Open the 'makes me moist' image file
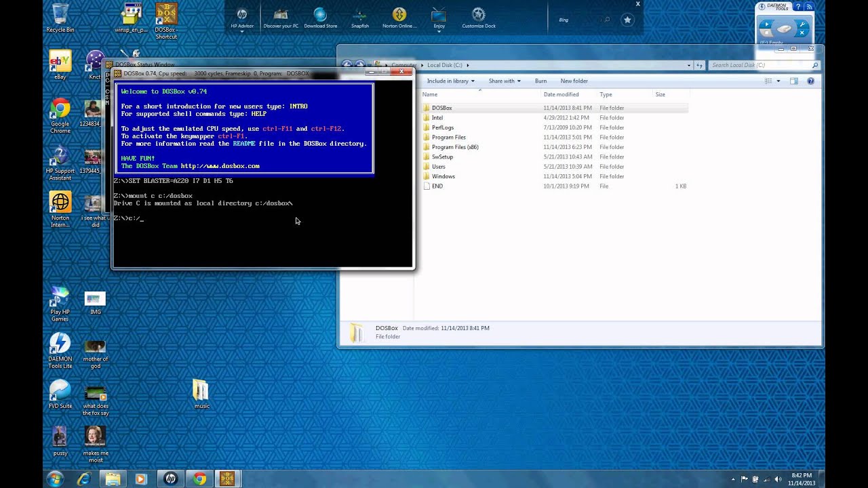The height and width of the screenshot is (488, 868). [x=95, y=445]
